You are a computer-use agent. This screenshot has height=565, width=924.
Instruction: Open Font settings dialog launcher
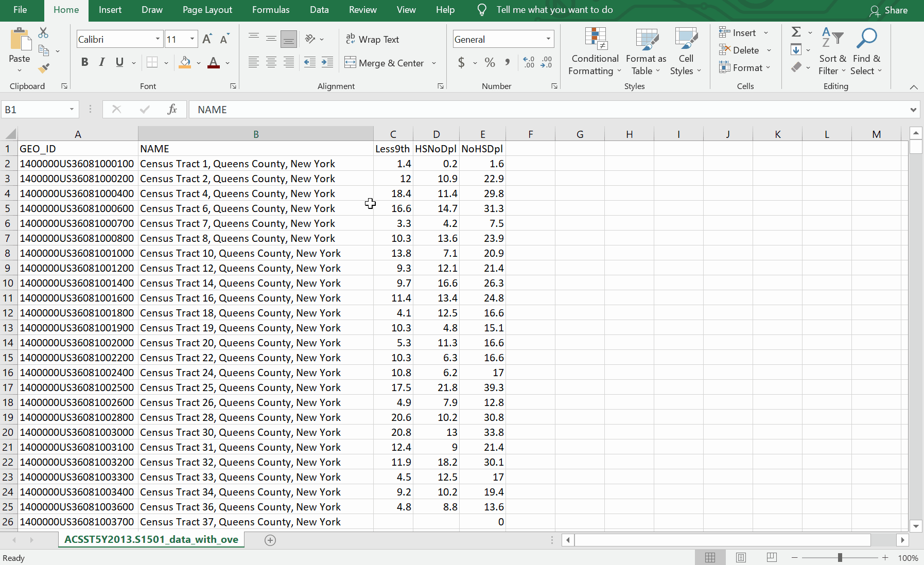(x=233, y=86)
